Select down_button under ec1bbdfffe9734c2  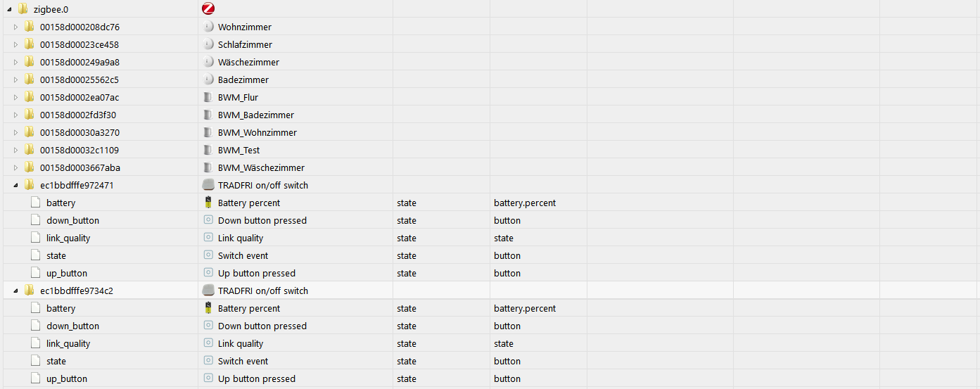(72, 326)
